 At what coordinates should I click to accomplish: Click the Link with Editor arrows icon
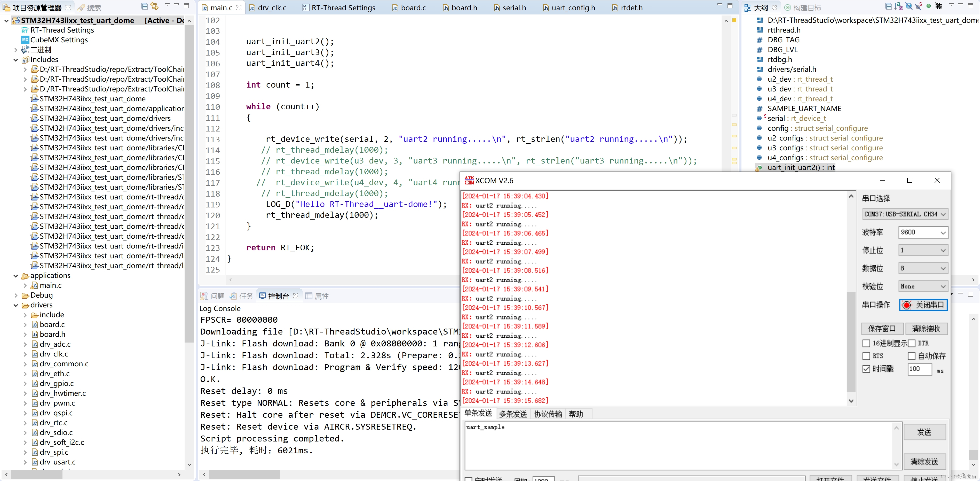(x=154, y=6)
